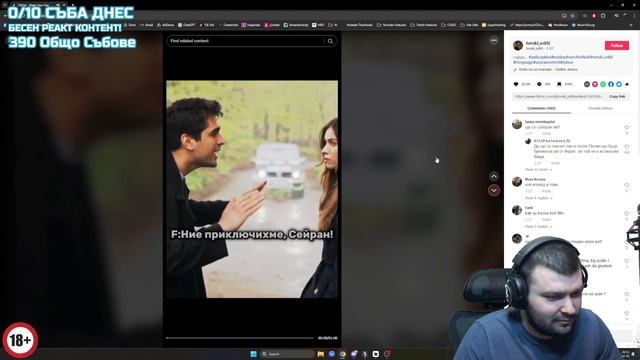This screenshot has width=640, height=360.
Task: Open the video author's profile avatar
Action: tap(518, 45)
